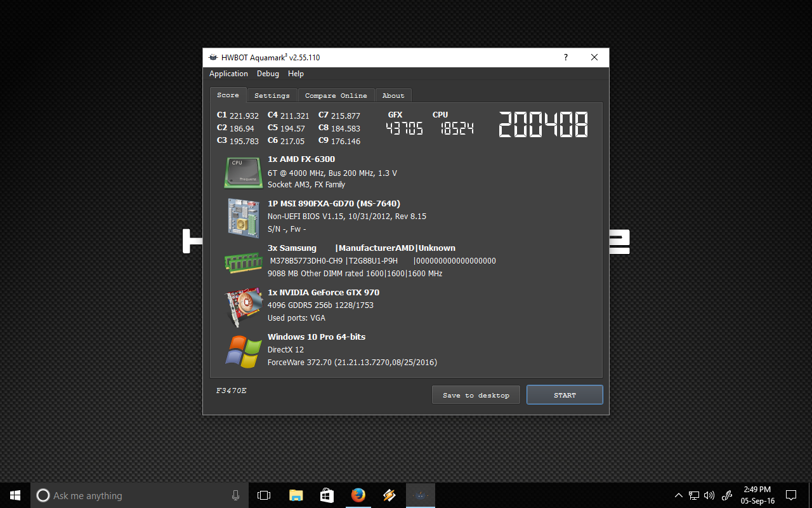
Task: Click the '4096 GDDR5 256b 1228/1753' line
Action: pyautogui.click(x=320, y=305)
